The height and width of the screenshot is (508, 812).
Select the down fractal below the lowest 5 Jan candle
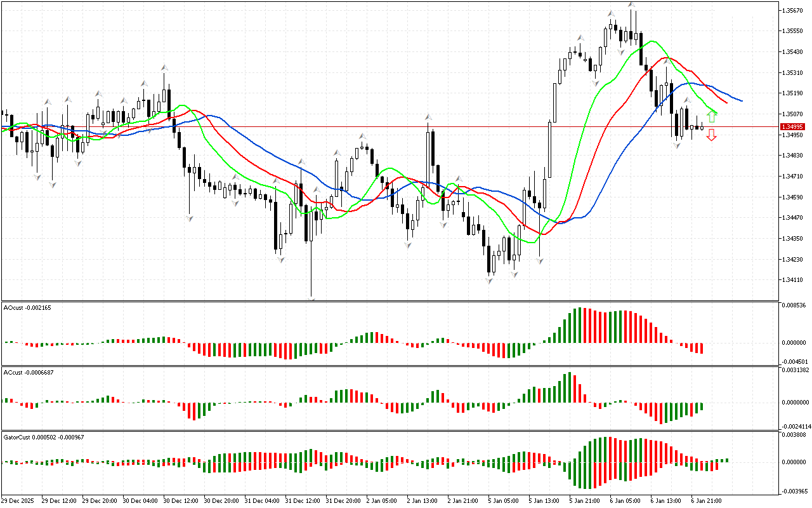tap(489, 279)
